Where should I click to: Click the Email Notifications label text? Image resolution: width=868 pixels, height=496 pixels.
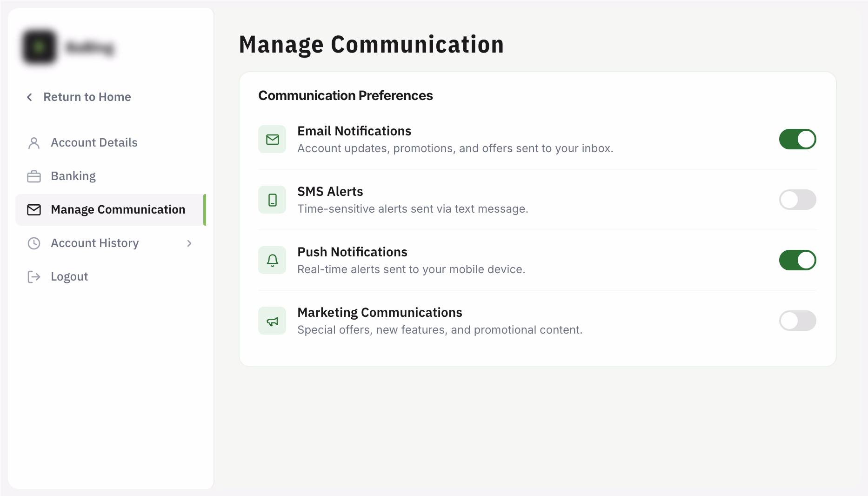pyautogui.click(x=354, y=131)
